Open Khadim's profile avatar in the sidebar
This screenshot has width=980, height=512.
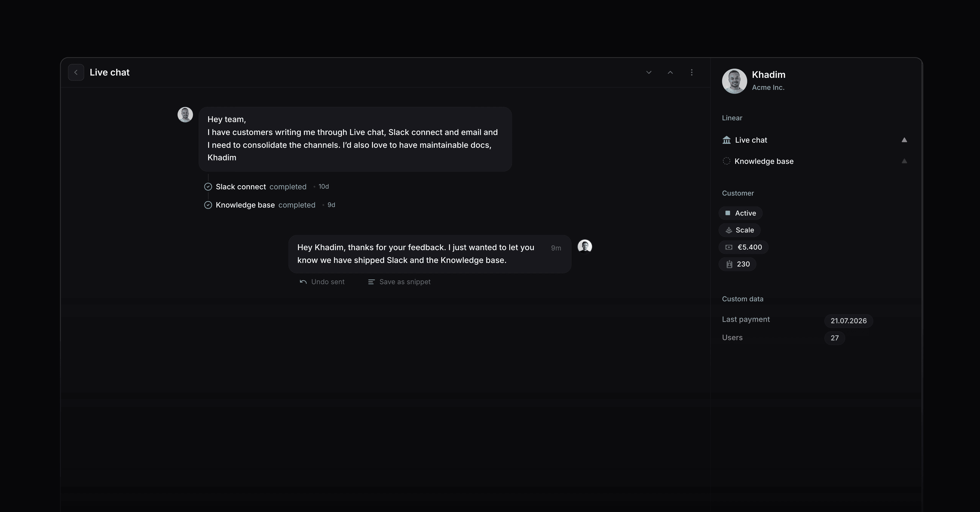(x=734, y=81)
